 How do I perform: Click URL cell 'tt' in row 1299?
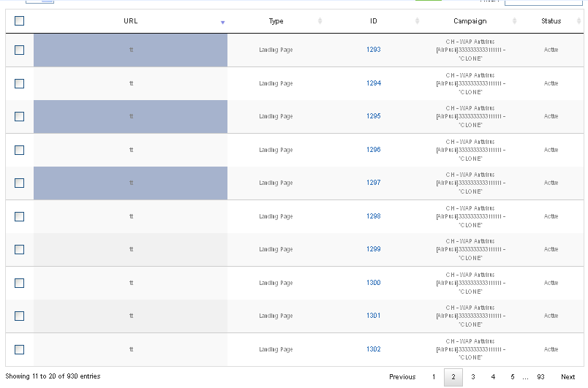[131, 249]
